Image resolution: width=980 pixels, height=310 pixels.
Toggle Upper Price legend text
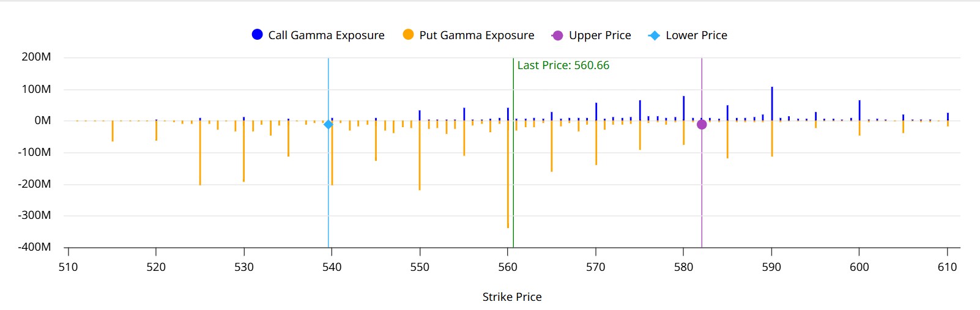click(600, 35)
